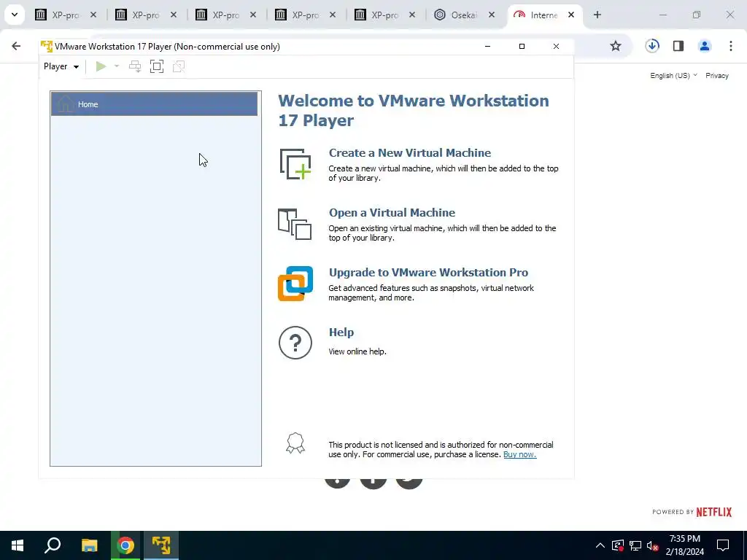Open File Explorer from taskbar
Viewport: 747px width, 560px height.
pos(89,545)
